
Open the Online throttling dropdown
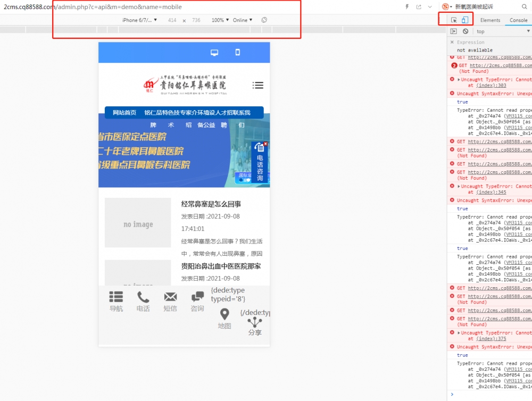click(243, 20)
